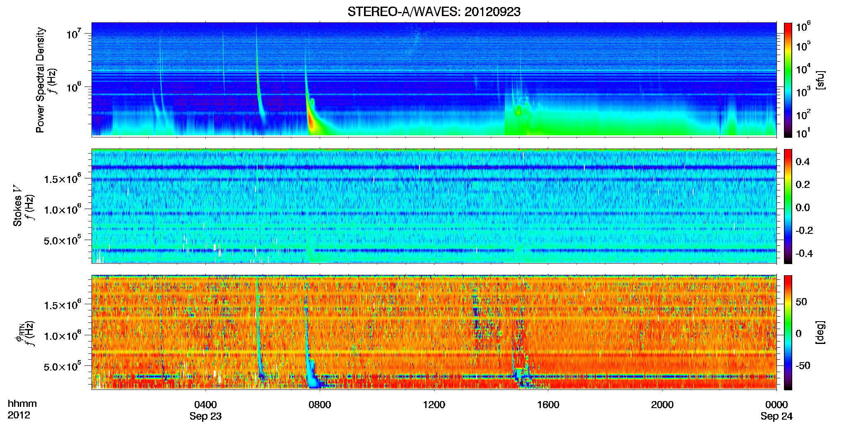This screenshot has height=447, width=868.
Task: Click the plot title STEREO-A/WAVES: 20120923
Action: click(434, 12)
